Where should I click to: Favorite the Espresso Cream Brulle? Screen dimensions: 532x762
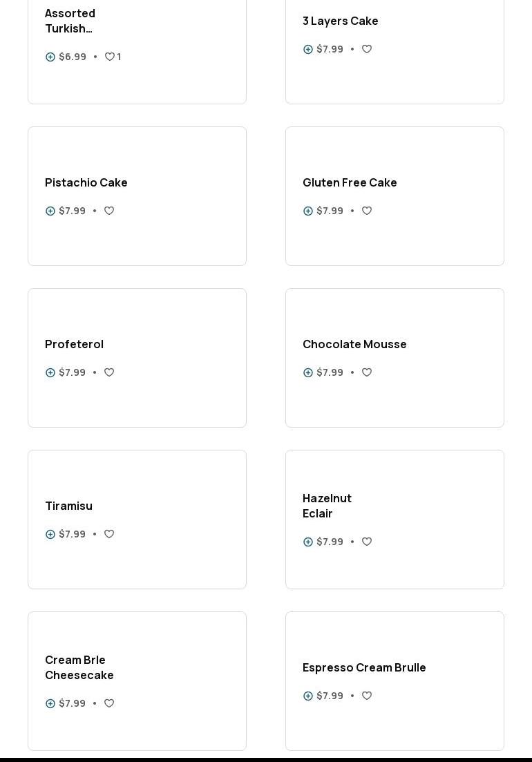coord(367,696)
